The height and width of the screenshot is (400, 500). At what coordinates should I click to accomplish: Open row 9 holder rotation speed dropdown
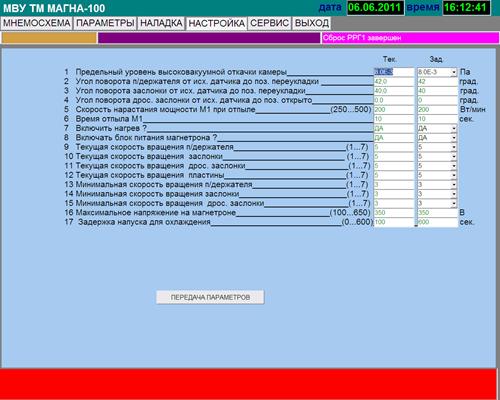click(x=454, y=147)
